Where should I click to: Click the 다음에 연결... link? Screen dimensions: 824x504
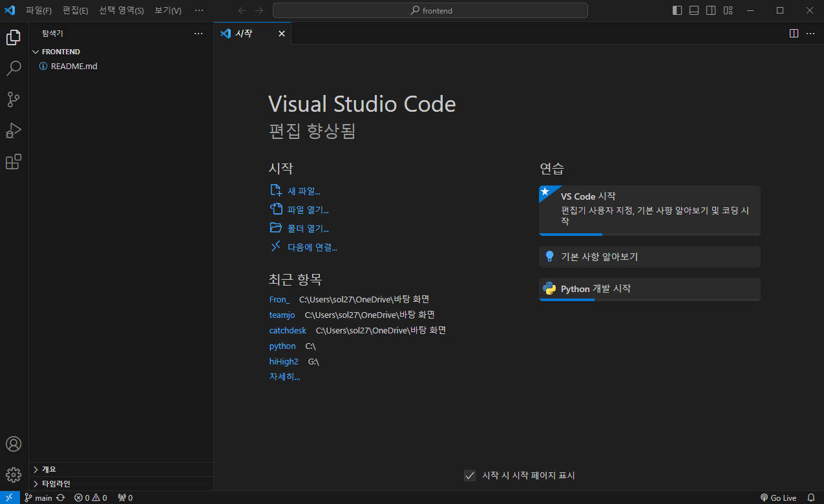[303, 247]
